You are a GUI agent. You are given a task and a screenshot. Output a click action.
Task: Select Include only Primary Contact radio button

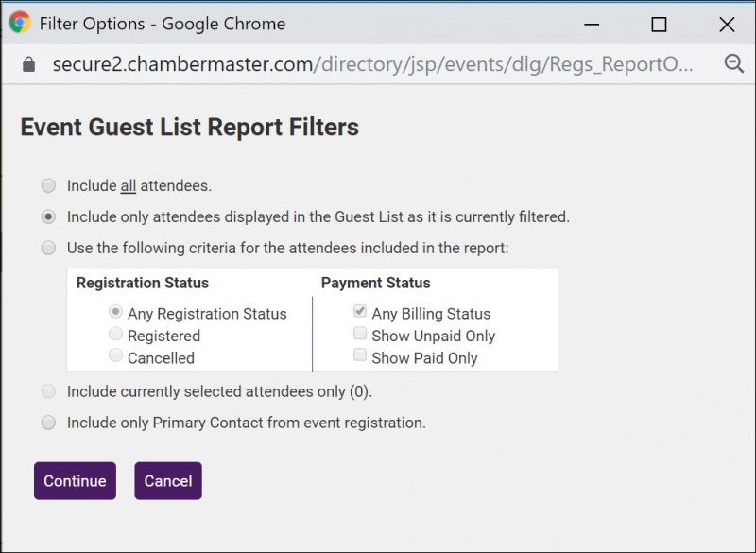[x=48, y=423]
